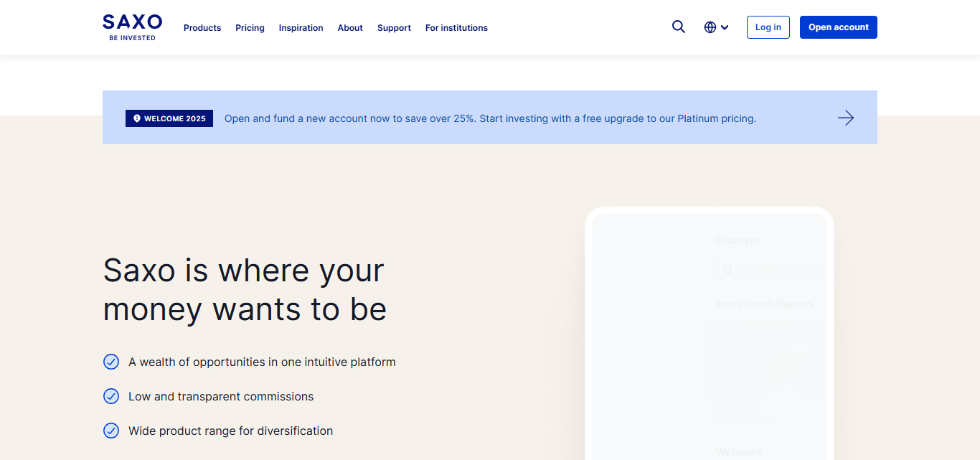Click the Saxo Be Invested logo
Screen dimensions: 980x460
coord(132,27)
